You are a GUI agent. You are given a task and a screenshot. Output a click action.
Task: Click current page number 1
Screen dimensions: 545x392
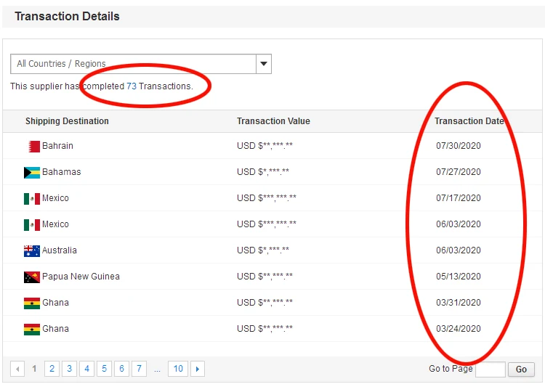tap(34, 368)
